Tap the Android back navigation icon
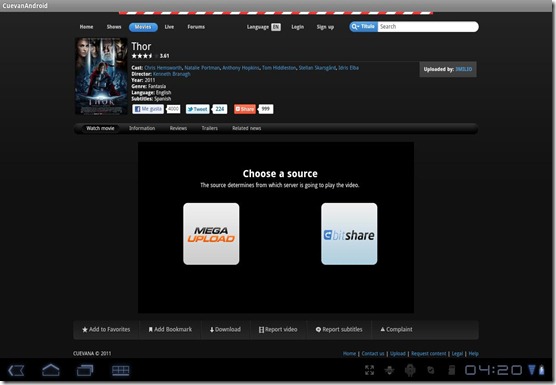The image size is (556, 385). [16, 371]
